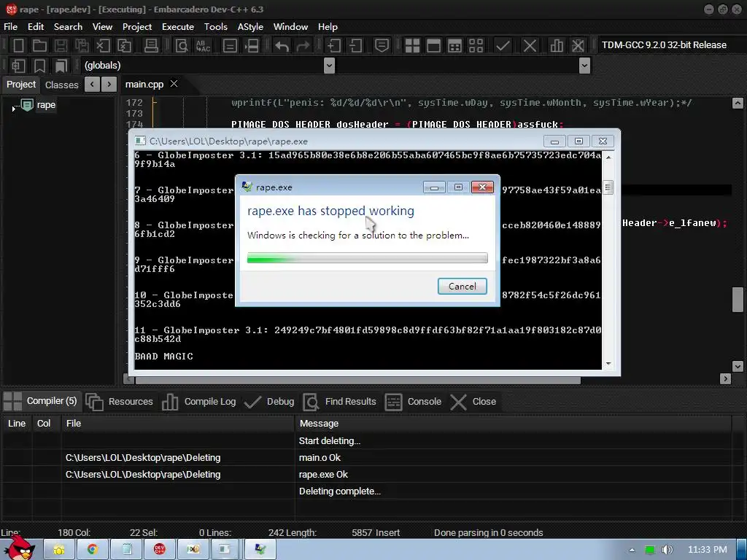Open the Help menu
The image size is (747, 560).
(x=328, y=27)
